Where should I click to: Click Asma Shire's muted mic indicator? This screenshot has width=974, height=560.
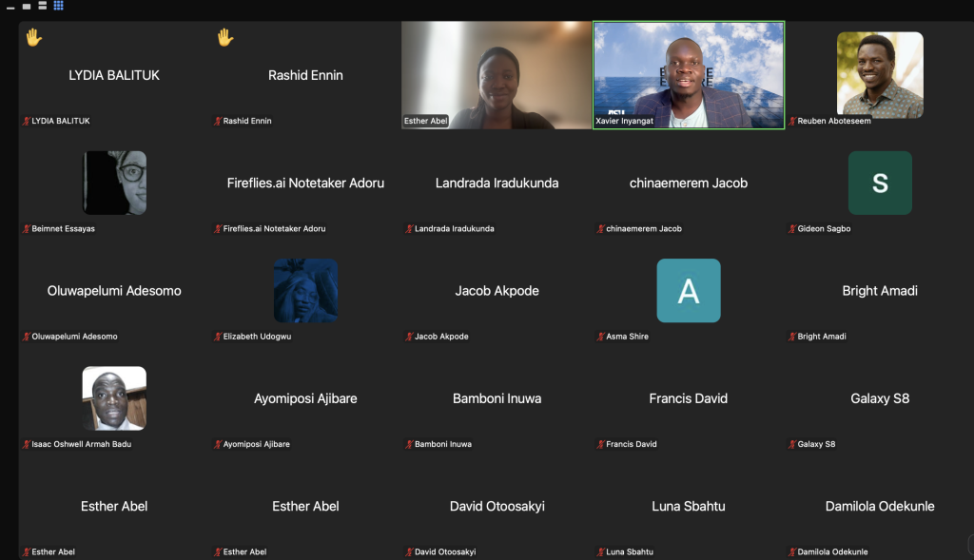pyautogui.click(x=601, y=337)
